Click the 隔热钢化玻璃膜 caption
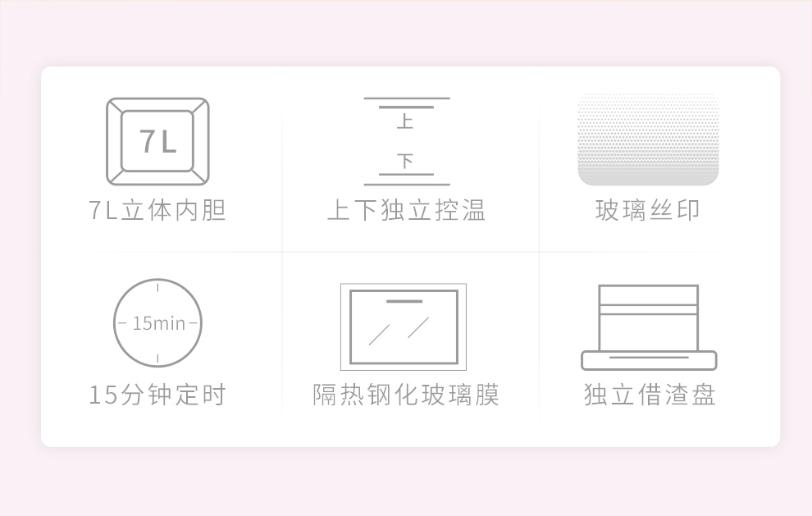This screenshot has height=516, width=812. [406, 395]
